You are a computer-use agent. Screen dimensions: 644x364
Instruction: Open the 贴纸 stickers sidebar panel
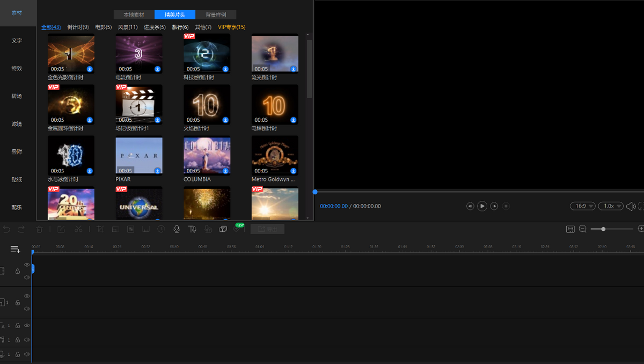tap(17, 179)
